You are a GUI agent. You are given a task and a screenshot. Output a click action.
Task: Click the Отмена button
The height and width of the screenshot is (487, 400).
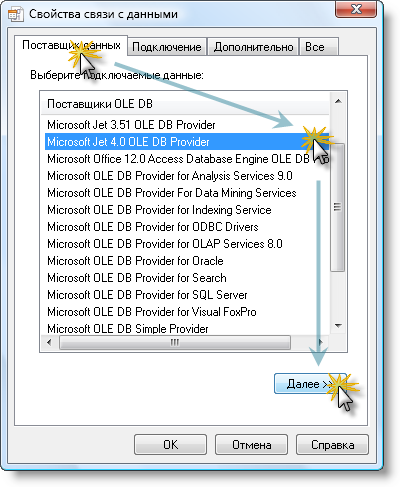pos(251,444)
